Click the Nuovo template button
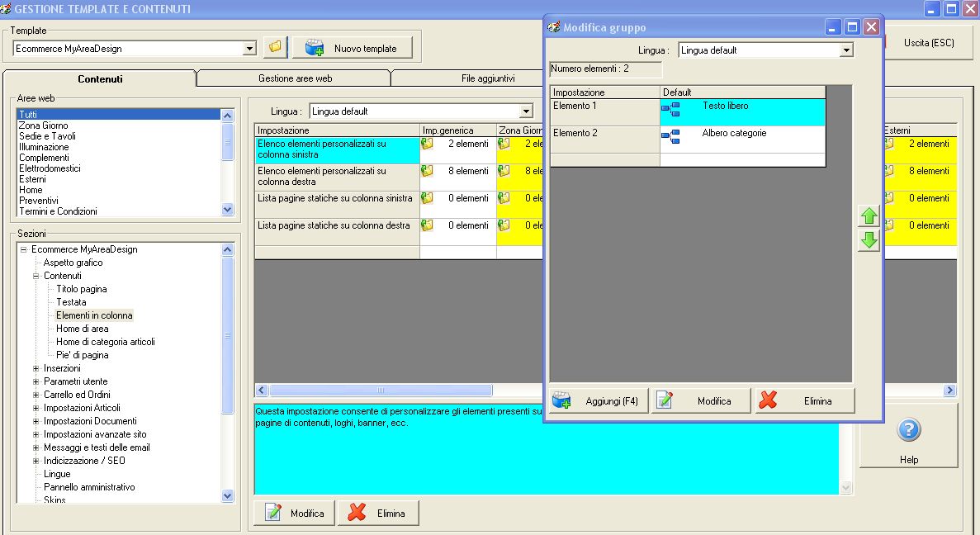Screen dimensions: 980x535 coord(353,48)
